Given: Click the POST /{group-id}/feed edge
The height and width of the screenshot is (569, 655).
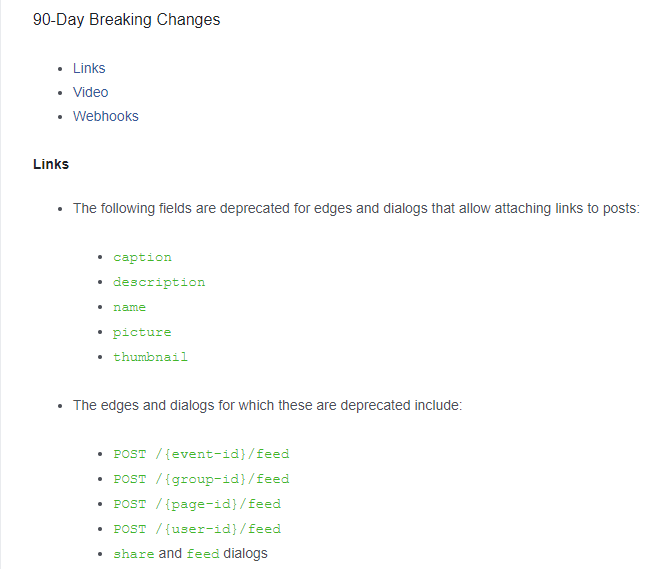Looking at the screenshot, I should [201, 479].
